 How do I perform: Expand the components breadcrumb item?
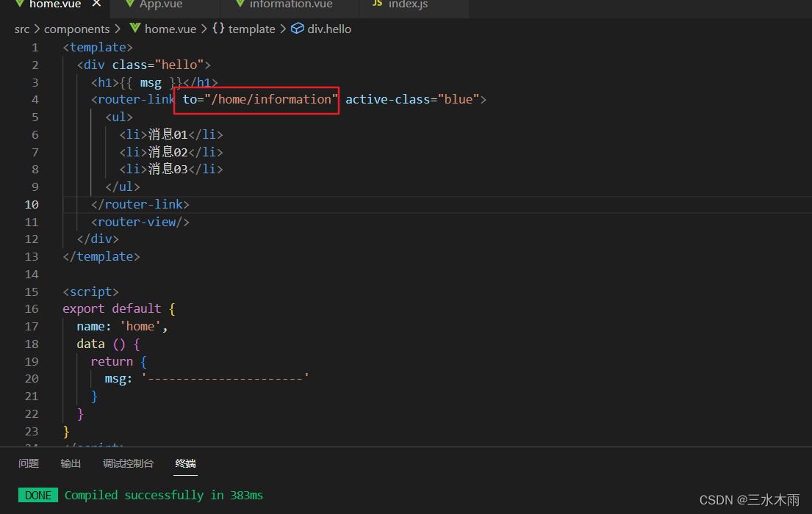point(76,29)
